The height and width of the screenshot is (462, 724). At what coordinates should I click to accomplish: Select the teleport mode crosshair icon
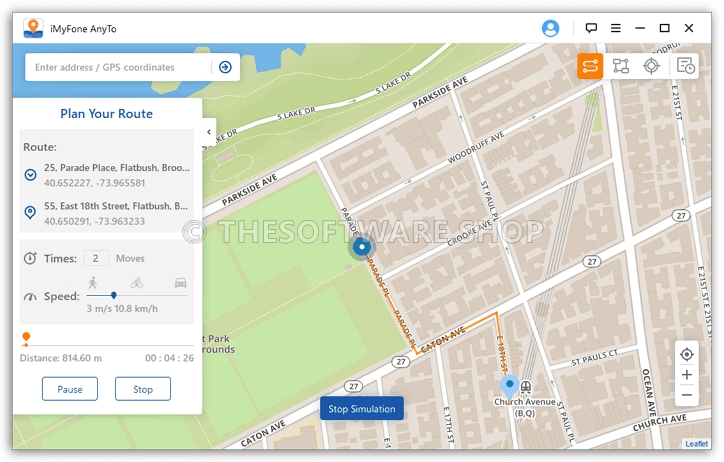[652, 66]
